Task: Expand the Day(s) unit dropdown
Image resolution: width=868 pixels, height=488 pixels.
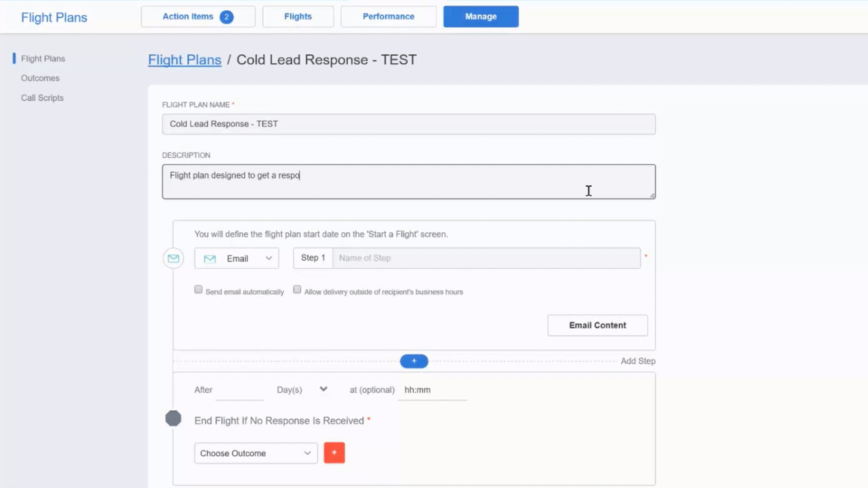Action: [x=302, y=390]
